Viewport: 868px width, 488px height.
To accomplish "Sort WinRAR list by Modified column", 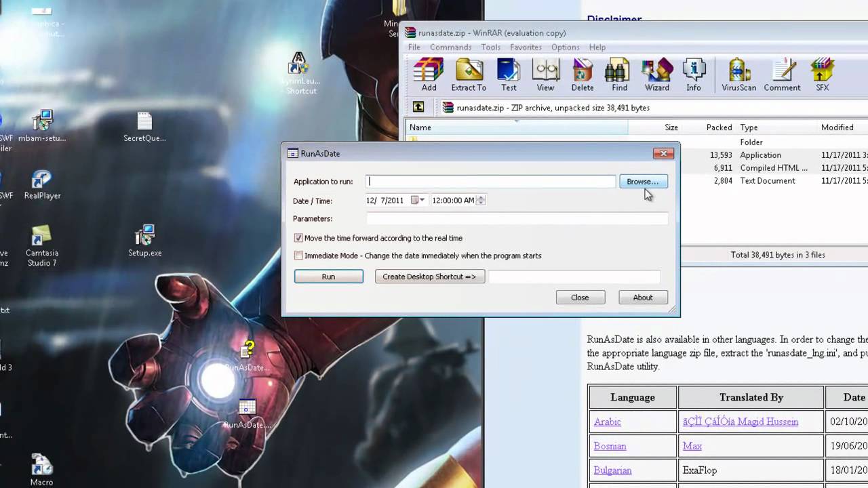I will [x=842, y=127].
